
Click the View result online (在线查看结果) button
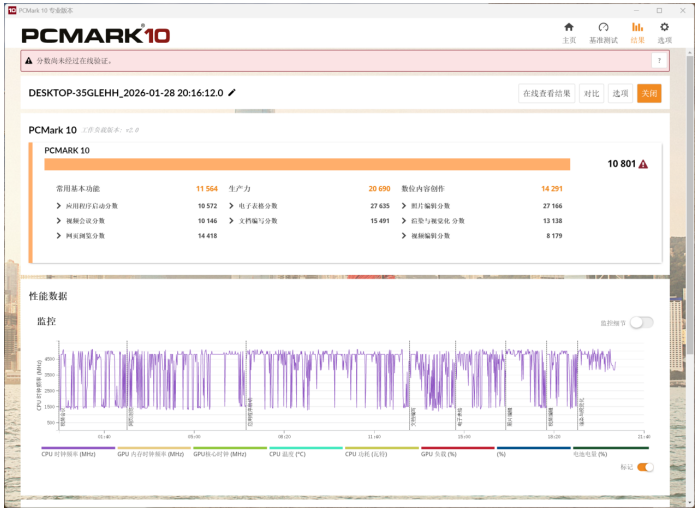547,93
